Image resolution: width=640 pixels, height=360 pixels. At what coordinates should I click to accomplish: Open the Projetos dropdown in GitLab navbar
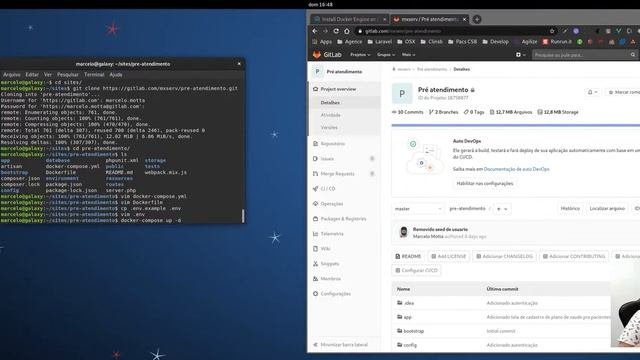[360, 55]
